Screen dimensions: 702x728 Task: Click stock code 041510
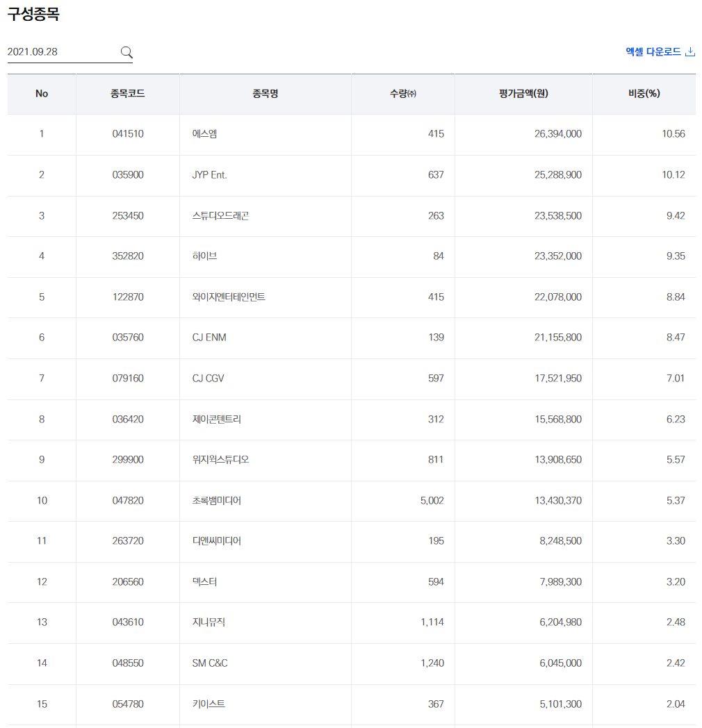pyautogui.click(x=128, y=133)
